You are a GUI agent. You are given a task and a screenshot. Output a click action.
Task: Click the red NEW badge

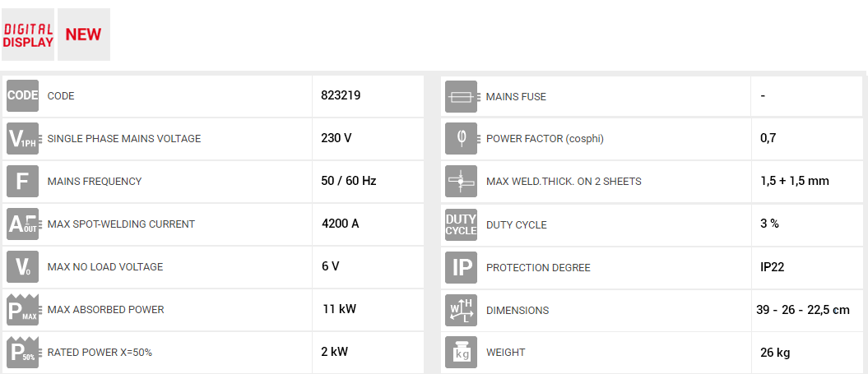[83, 35]
